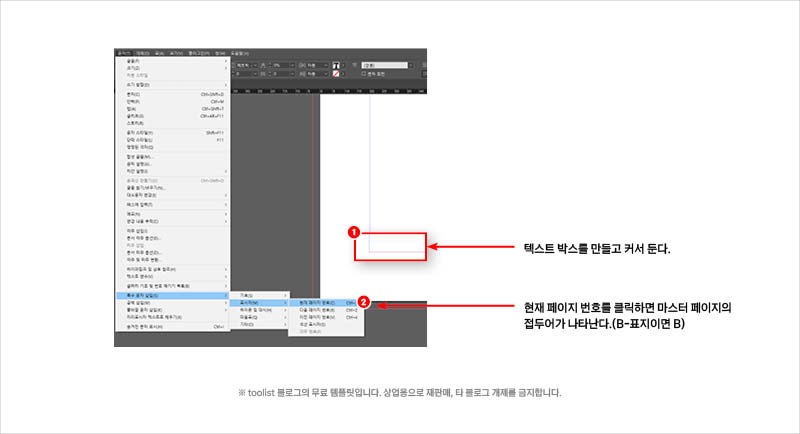Choose 자리표시자 텍스트로 채우기(I) entry
This screenshot has height=434, width=800.
point(172,317)
